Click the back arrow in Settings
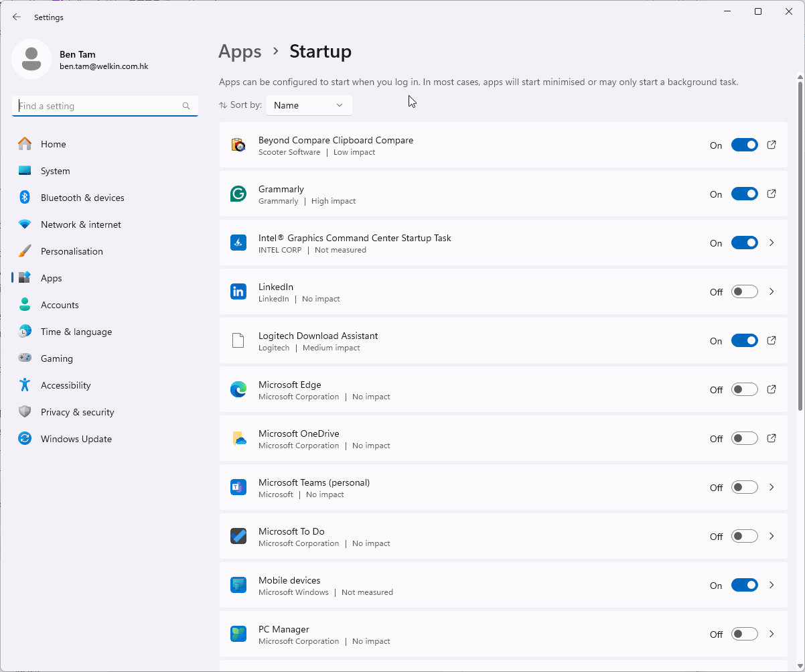 [17, 17]
